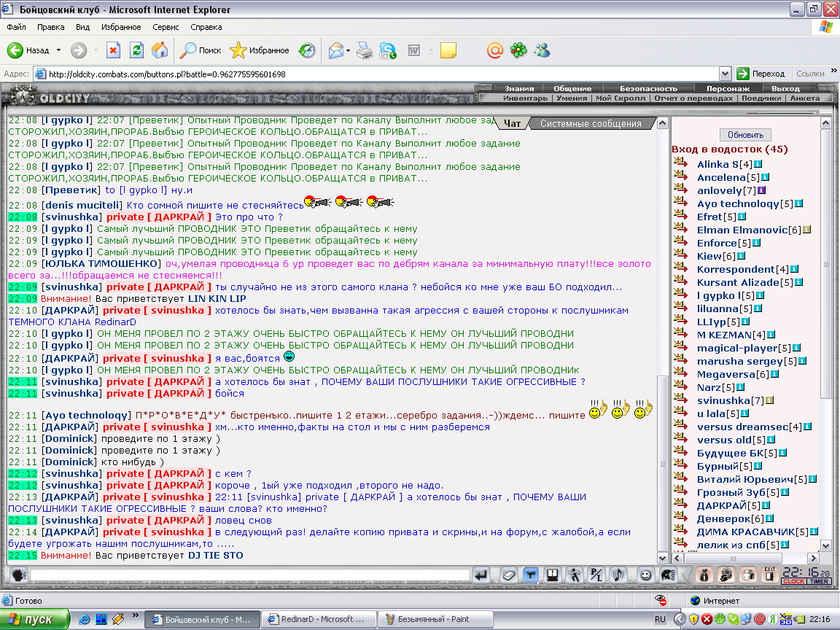840x630 pixels.
Task: Expand the Ссылки links chevron
Action: (x=833, y=71)
